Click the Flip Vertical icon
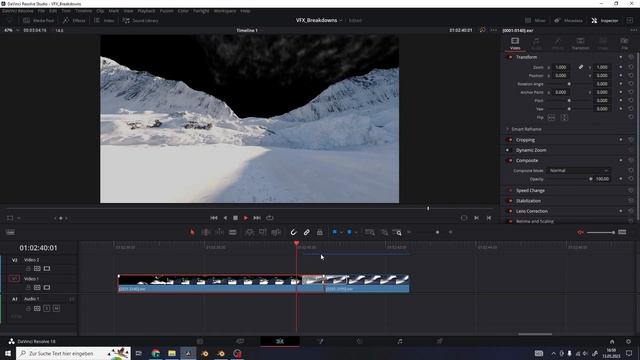Screen dimensions: 640x360 [564, 118]
